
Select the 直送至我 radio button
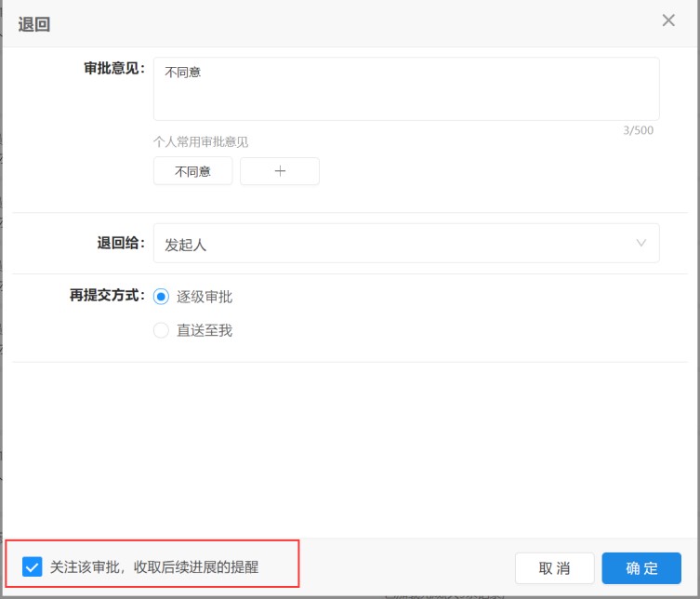[x=161, y=330]
